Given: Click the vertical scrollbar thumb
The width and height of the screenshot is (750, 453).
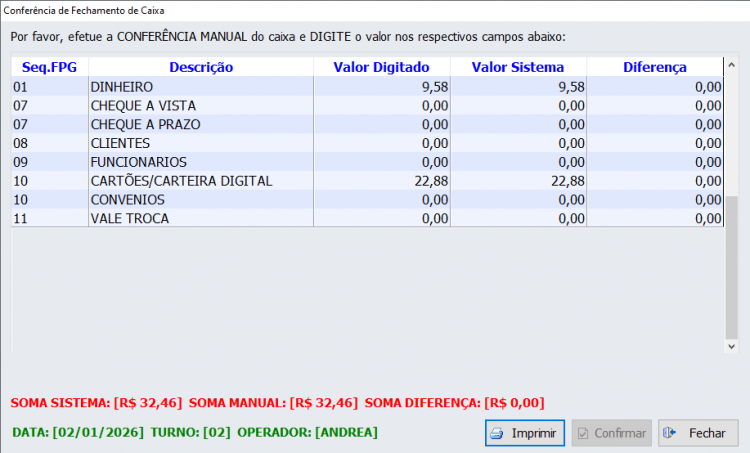Looking at the screenshot, I should coord(731,266).
